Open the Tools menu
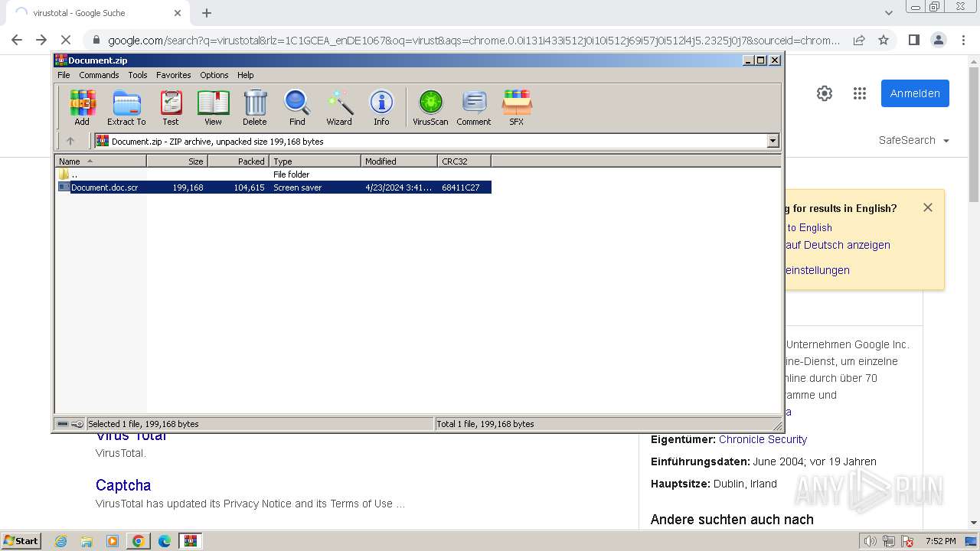This screenshot has width=980, height=551. (138, 75)
